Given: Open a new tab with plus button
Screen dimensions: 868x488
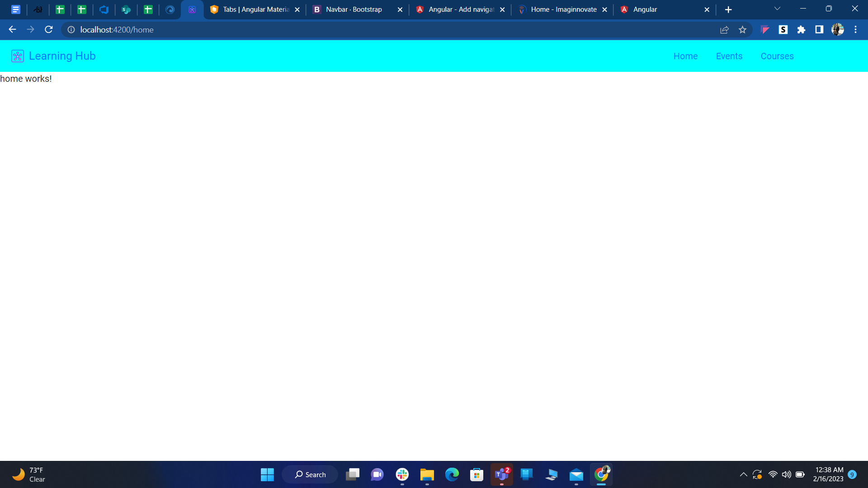Looking at the screenshot, I should (x=728, y=9).
